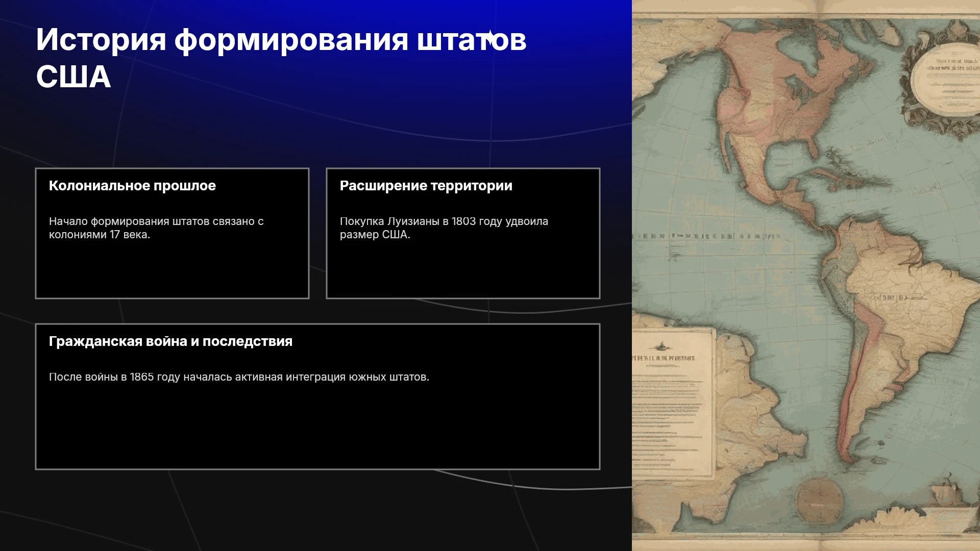This screenshot has height=551, width=980.
Task: Click the slide title "История формирования штатов США"
Action: (x=281, y=58)
